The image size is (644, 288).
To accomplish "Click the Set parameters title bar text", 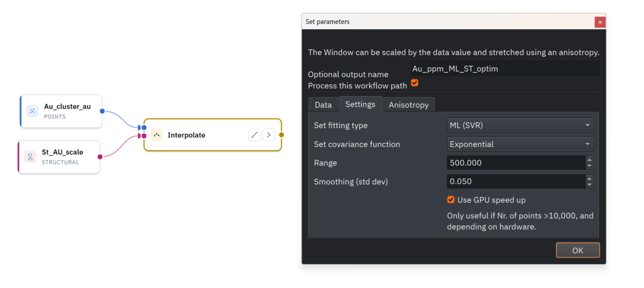I will pyautogui.click(x=328, y=22).
